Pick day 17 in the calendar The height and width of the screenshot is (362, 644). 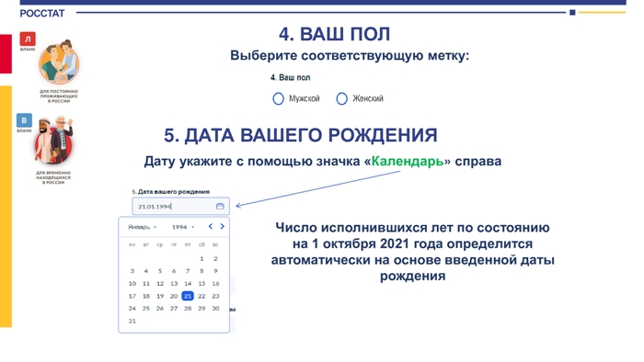(x=132, y=296)
